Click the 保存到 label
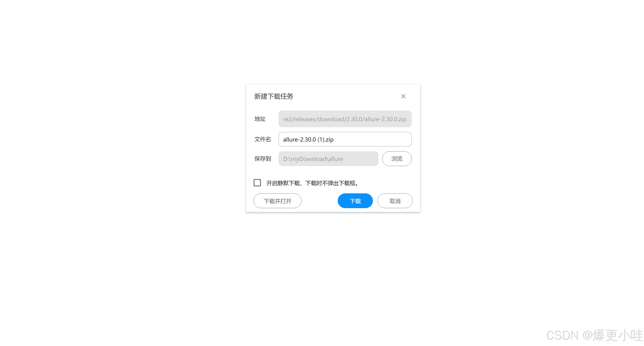The width and height of the screenshot is (644, 346). tap(263, 158)
